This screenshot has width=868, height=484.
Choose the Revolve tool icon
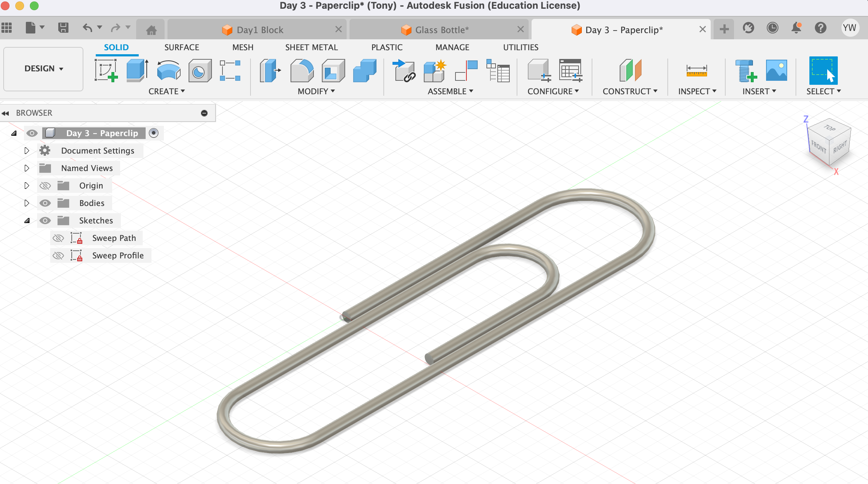point(169,71)
